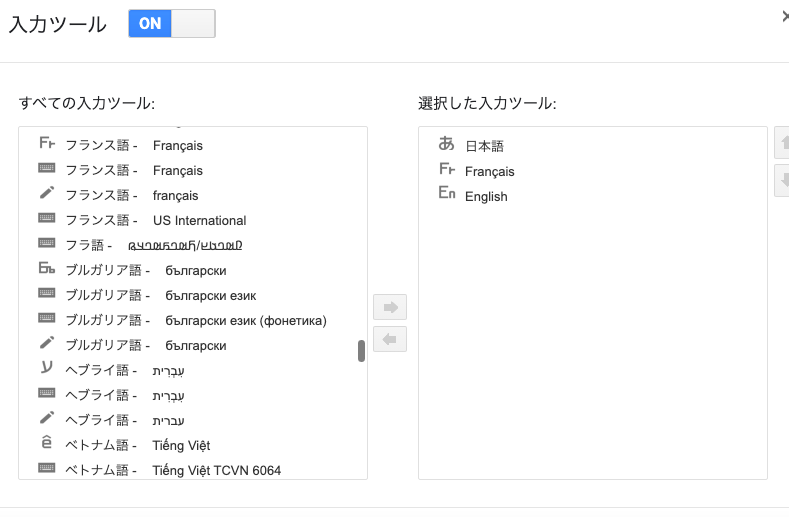Click the right arrow add button
The height and width of the screenshot is (517, 789).
point(390,307)
